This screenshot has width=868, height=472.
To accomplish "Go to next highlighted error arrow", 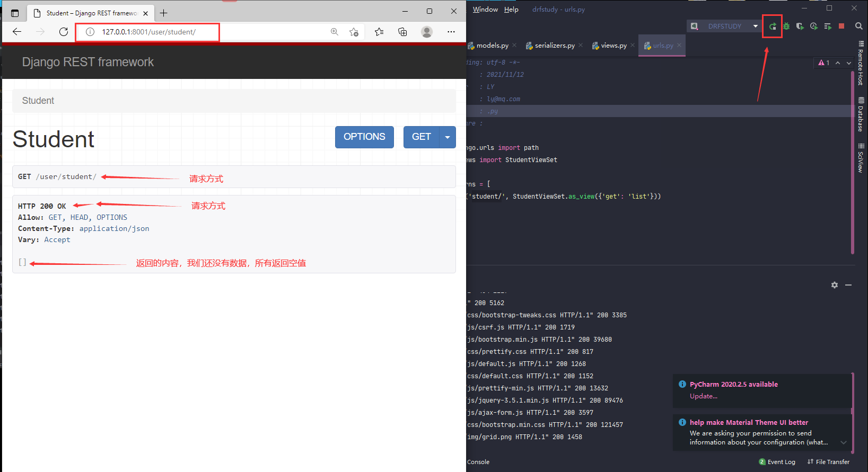I will tap(848, 63).
